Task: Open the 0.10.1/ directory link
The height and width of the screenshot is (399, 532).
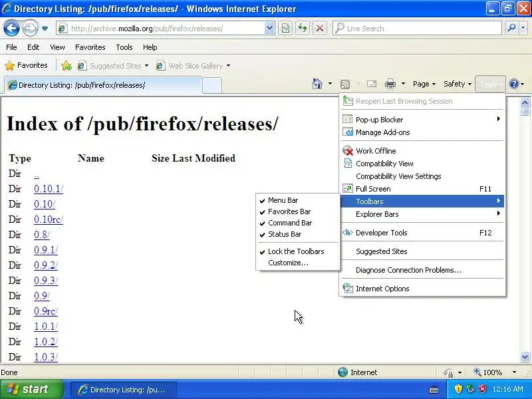Action: [49, 189]
